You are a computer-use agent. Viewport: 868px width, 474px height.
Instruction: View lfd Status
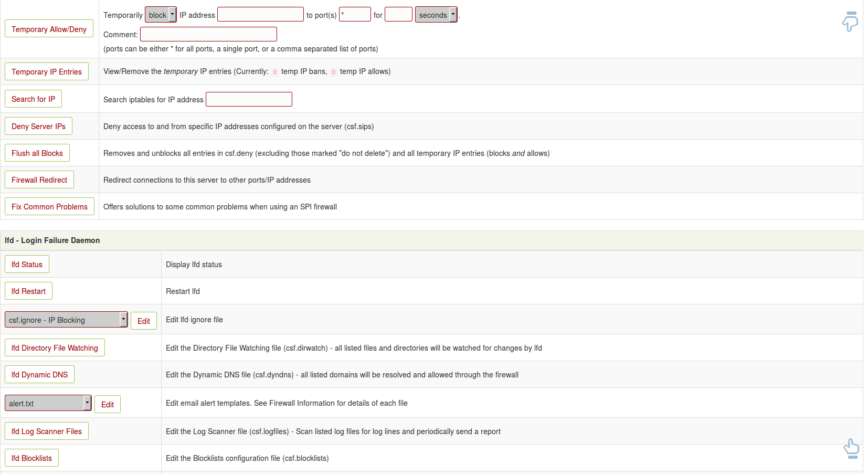27,265
